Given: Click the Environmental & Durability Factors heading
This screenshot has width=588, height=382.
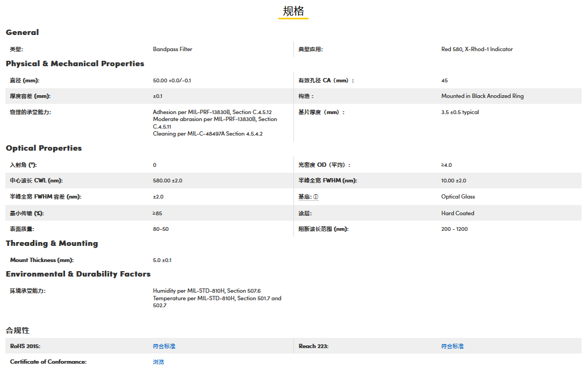Looking at the screenshot, I should click(x=78, y=274).
